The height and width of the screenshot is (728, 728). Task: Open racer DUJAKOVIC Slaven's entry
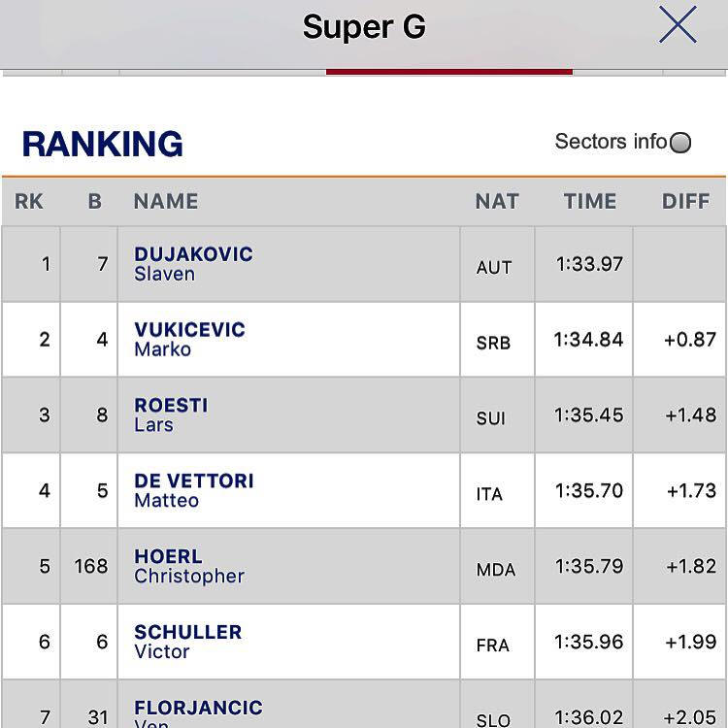tap(193, 264)
